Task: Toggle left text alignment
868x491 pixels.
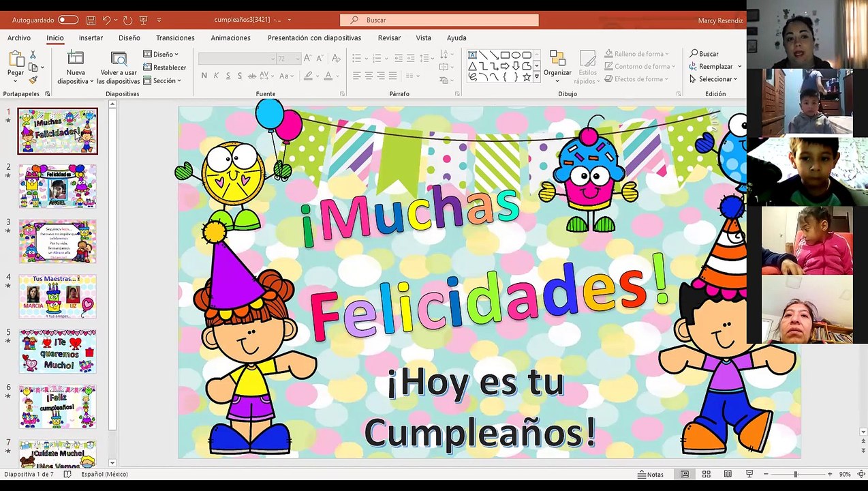Action: 356,76
